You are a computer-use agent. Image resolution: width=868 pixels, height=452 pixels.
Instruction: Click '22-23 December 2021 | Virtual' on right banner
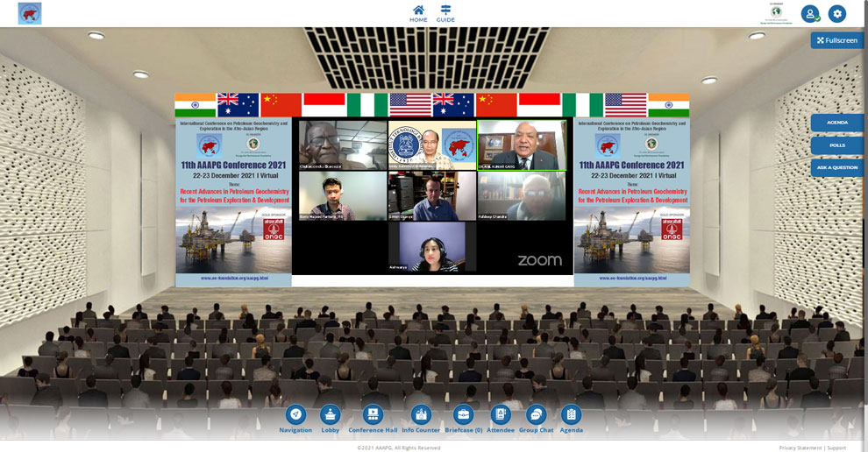[632, 175]
